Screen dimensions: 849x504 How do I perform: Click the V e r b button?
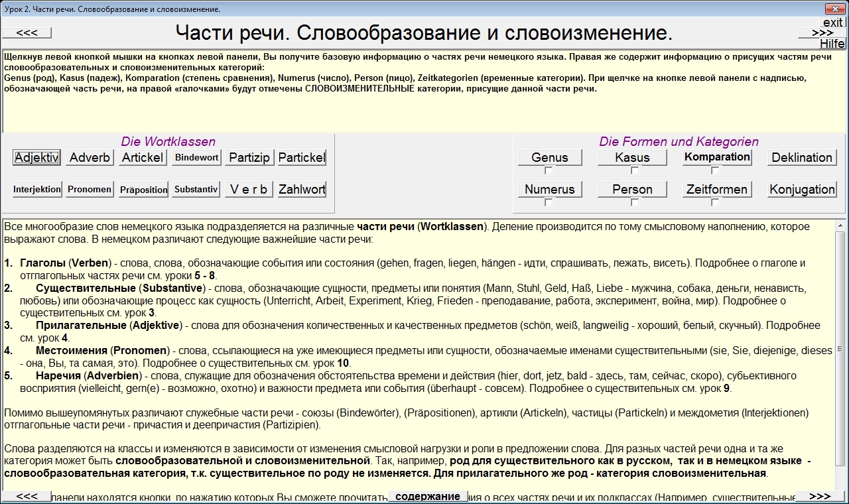click(x=249, y=189)
